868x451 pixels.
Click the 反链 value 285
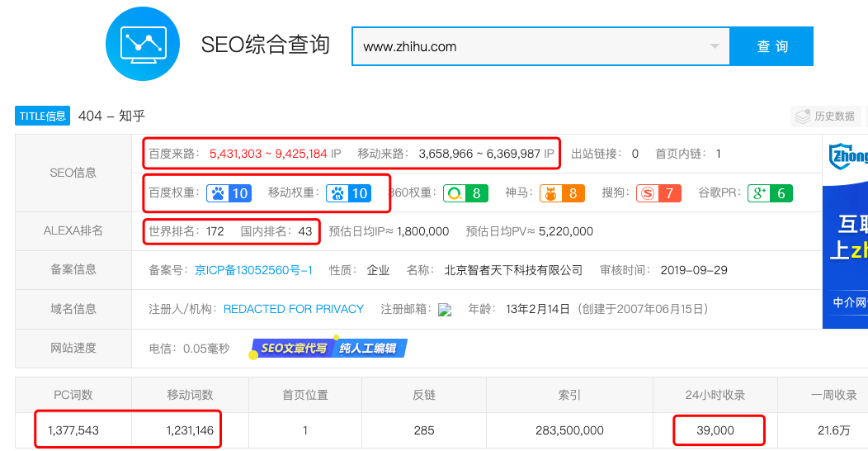[424, 430]
